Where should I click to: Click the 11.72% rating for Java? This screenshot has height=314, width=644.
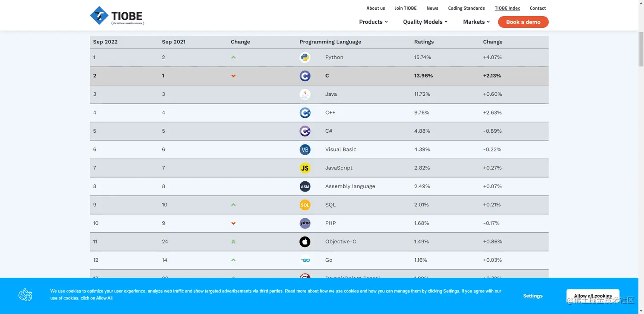coord(422,94)
